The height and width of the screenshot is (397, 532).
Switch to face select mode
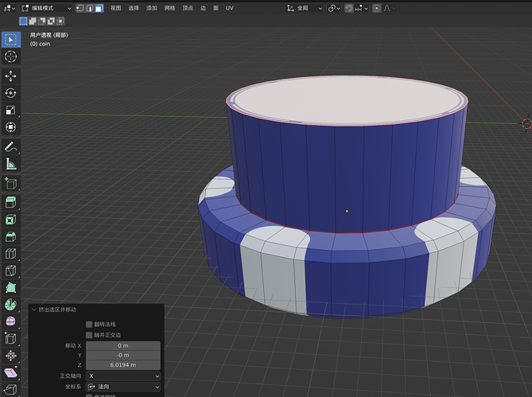[99, 8]
